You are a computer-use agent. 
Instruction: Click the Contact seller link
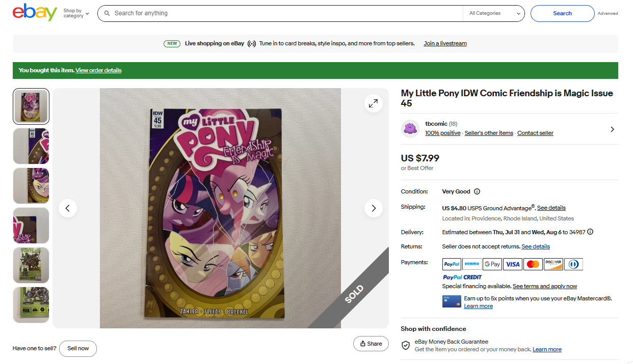[535, 133]
